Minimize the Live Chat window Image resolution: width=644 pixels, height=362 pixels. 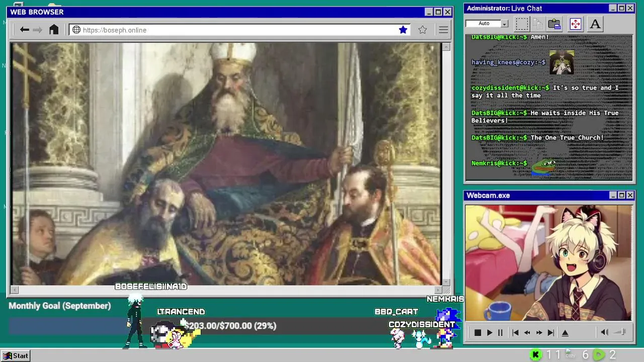pyautogui.click(x=612, y=8)
